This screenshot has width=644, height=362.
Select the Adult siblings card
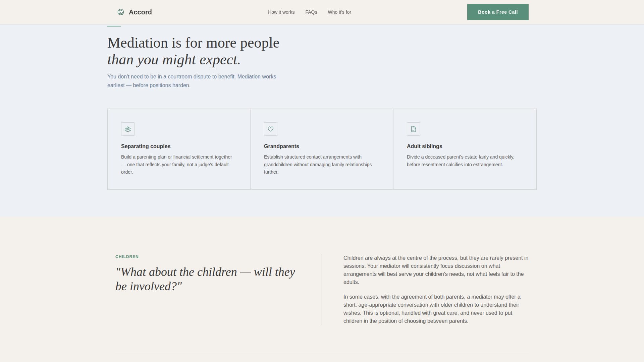click(x=465, y=149)
